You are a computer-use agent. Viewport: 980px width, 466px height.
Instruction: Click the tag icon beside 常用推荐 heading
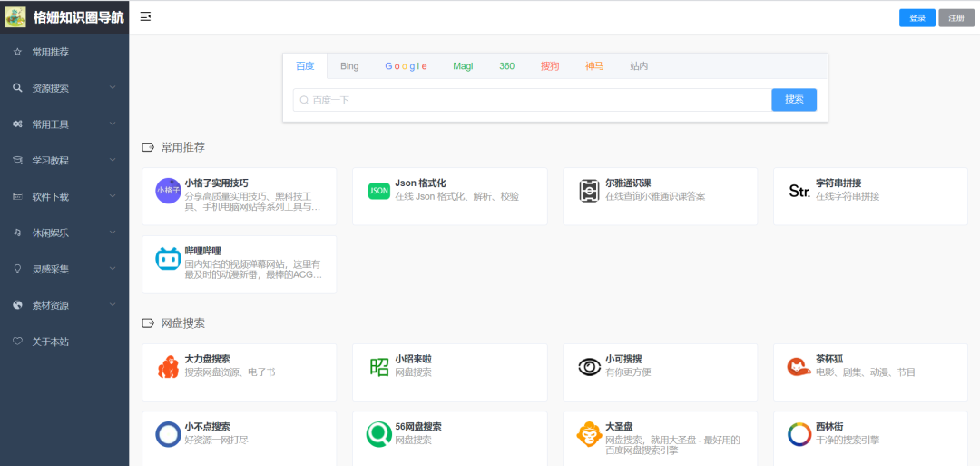pos(148,147)
